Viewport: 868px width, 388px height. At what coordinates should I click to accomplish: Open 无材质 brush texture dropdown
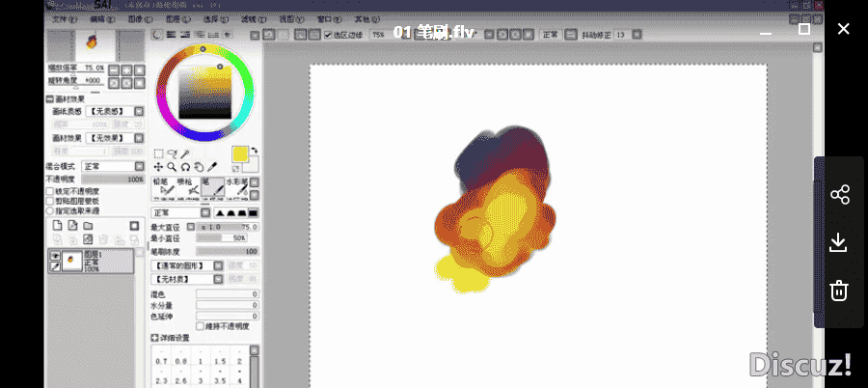click(219, 279)
